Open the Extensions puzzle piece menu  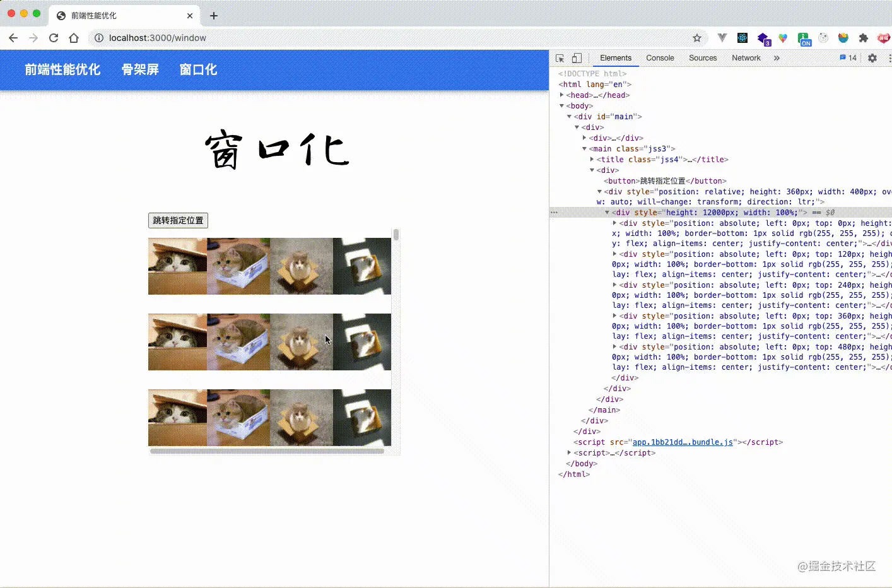click(864, 38)
